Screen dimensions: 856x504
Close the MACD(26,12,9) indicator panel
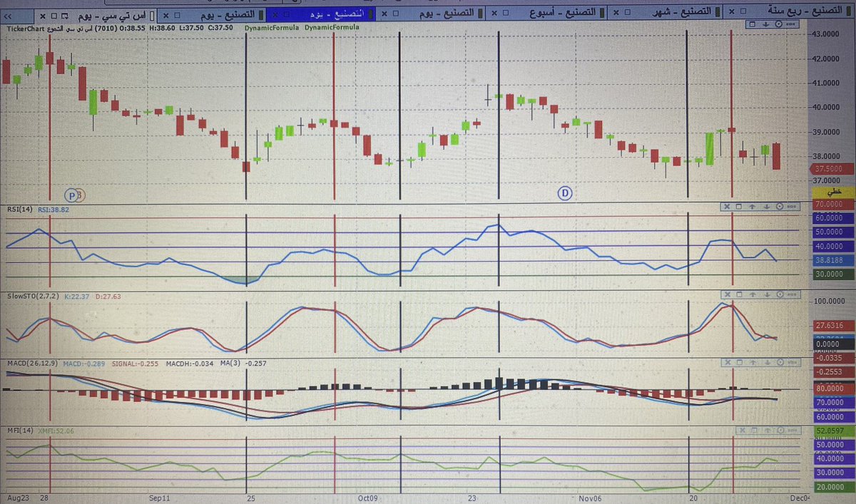tap(728, 362)
